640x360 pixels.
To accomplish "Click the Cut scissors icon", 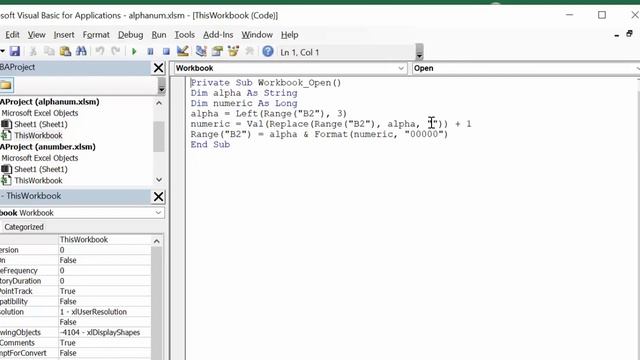I will 33,51.
